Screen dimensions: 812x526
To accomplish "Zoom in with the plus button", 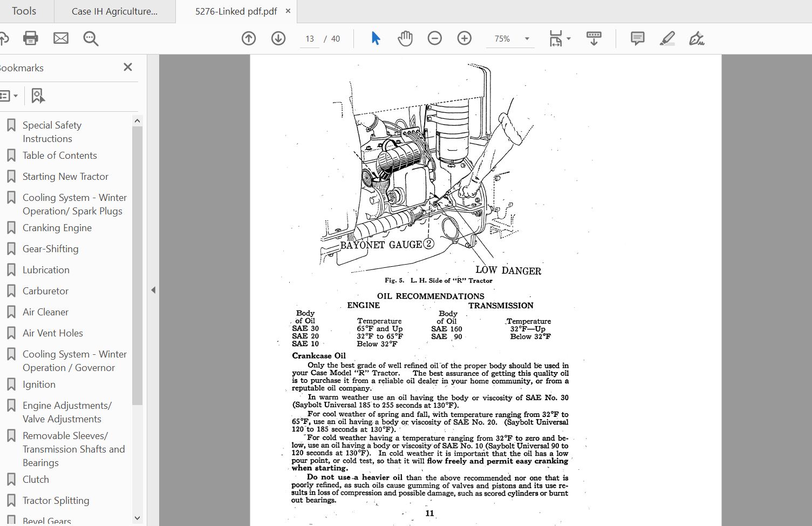I will pyautogui.click(x=465, y=38).
